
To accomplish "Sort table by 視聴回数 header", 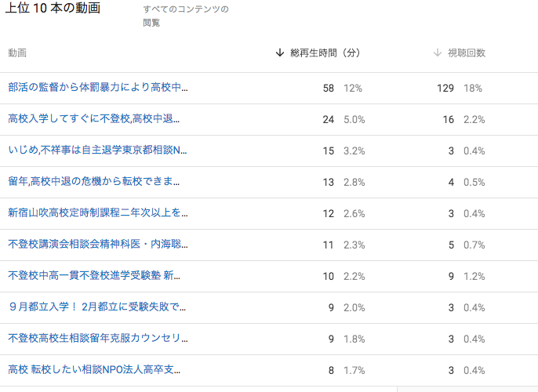I will 467,53.
